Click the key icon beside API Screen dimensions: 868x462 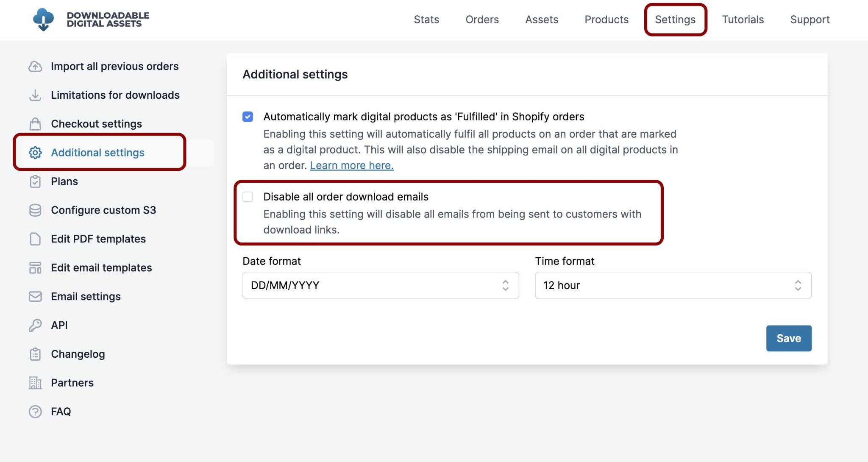[35, 325]
